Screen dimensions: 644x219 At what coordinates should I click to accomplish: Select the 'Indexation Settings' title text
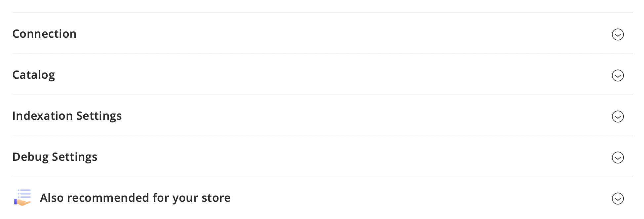point(67,116)
